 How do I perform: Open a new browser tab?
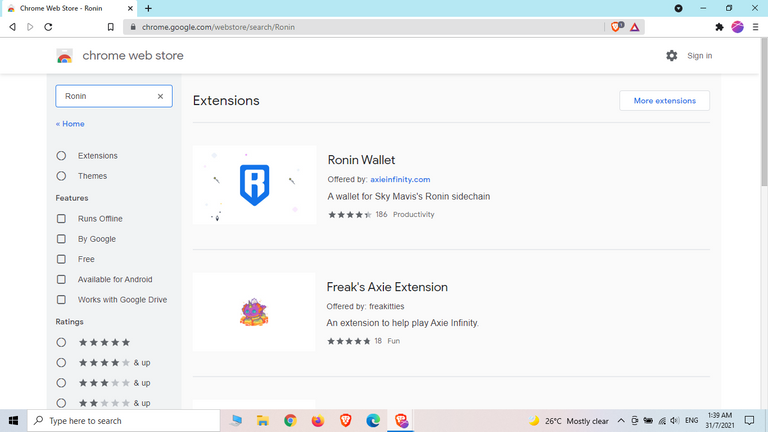[x=148, y=8]
